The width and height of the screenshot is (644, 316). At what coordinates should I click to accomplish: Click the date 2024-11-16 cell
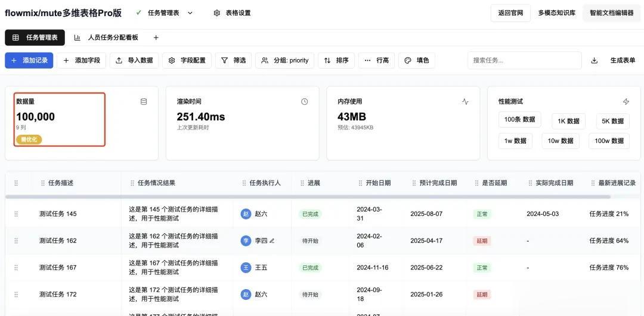pyautogui.click(x=372, y=268)
